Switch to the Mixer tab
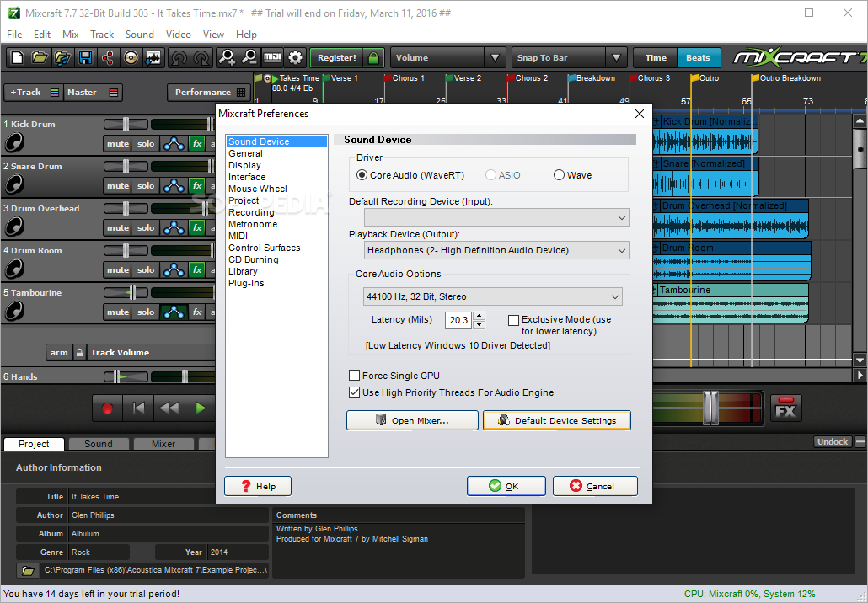 163,444
